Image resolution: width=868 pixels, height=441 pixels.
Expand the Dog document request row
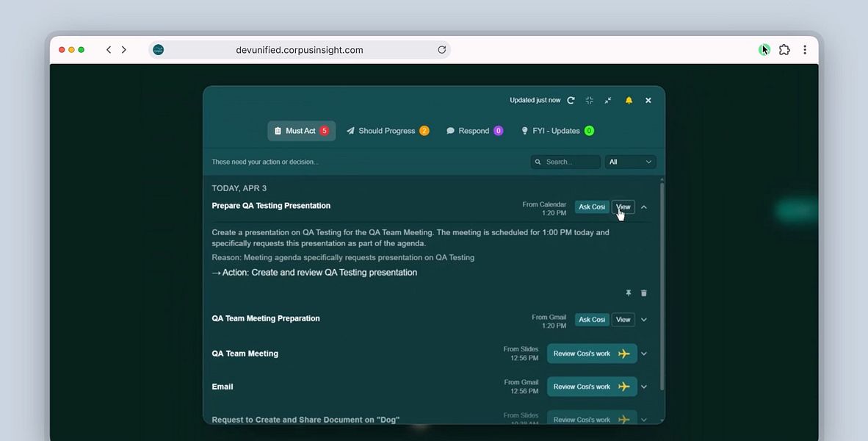[x=644, y=420]
